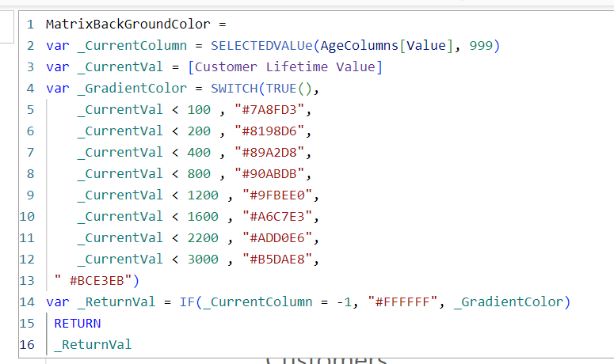Click the hex string "#8198D6"
614x364 pixels.
tap(269, 131)
